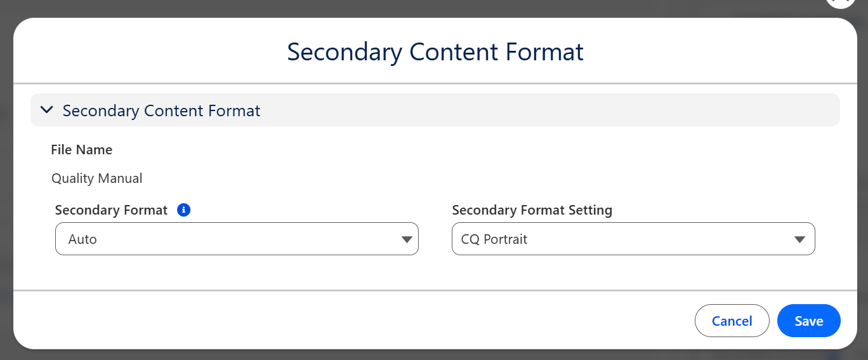The width and height of the screenshot is (868, 360).
Task: Click the dimmed backdrop left of the modal
Action: pos(6,190)
